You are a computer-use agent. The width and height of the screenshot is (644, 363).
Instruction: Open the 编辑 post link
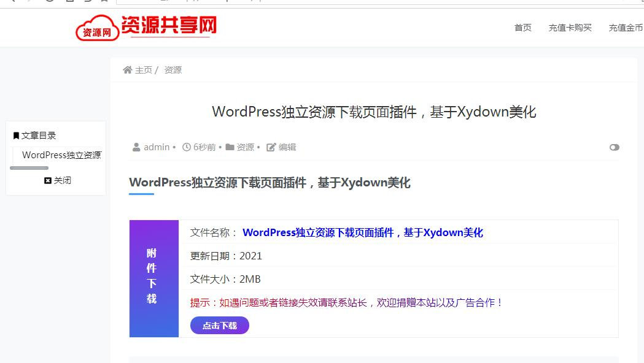pyautogui.click(x=287, y=147)
